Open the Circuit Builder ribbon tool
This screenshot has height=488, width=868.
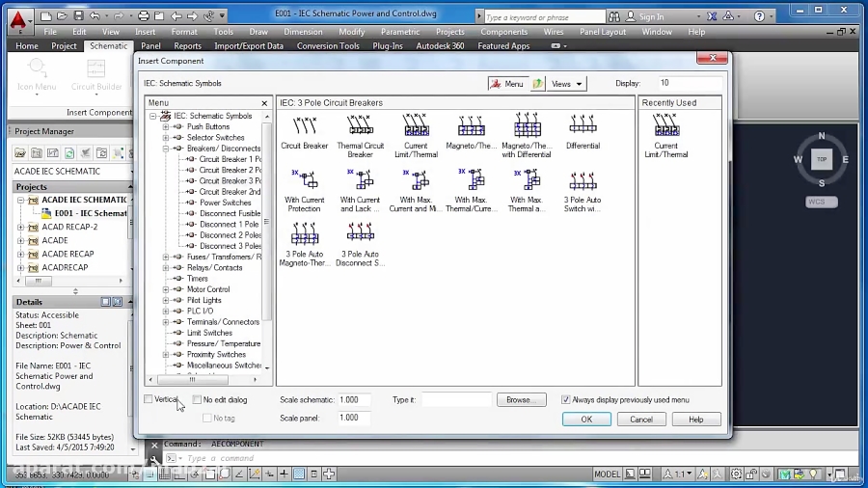click(96, 74)
